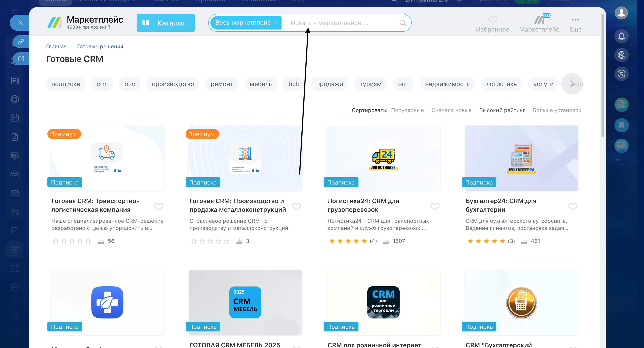
Task: Open the notifications bell icon
Action: [x=621, y=36]
